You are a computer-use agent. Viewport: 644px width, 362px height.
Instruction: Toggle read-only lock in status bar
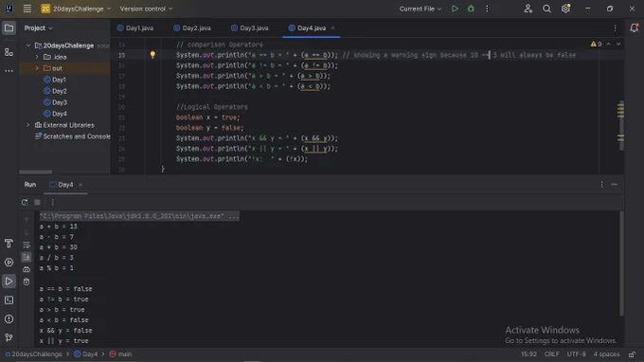coord(633,354)
